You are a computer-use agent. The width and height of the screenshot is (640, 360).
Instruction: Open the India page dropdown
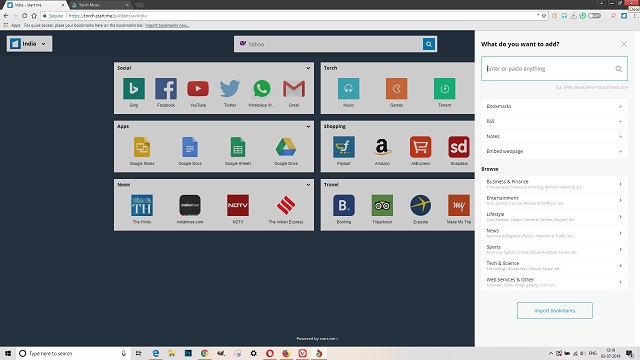29,44
